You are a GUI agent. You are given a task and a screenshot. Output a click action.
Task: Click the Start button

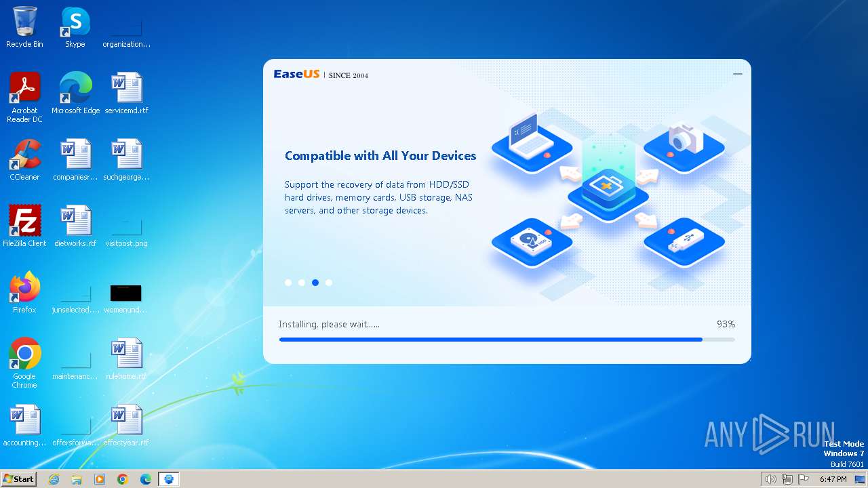tap(19, 479)
